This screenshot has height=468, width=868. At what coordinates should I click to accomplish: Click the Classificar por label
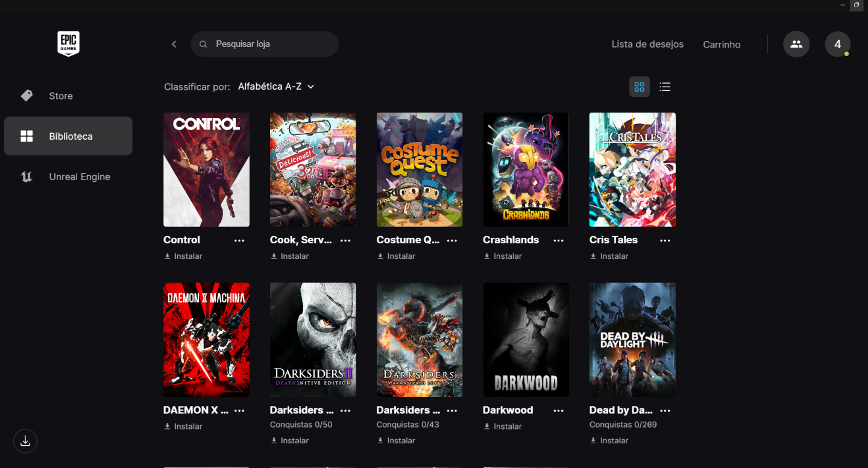197,87
